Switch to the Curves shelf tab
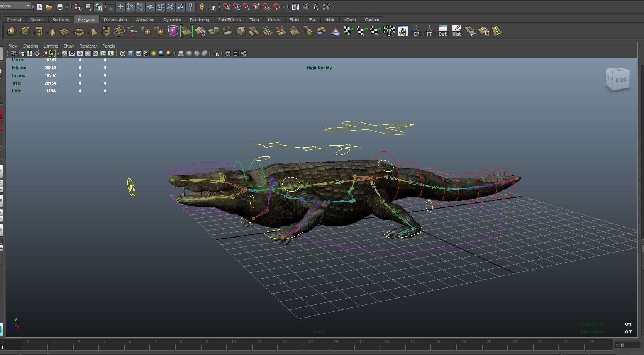This screenshot has height=355, width=644. [37, 20]
